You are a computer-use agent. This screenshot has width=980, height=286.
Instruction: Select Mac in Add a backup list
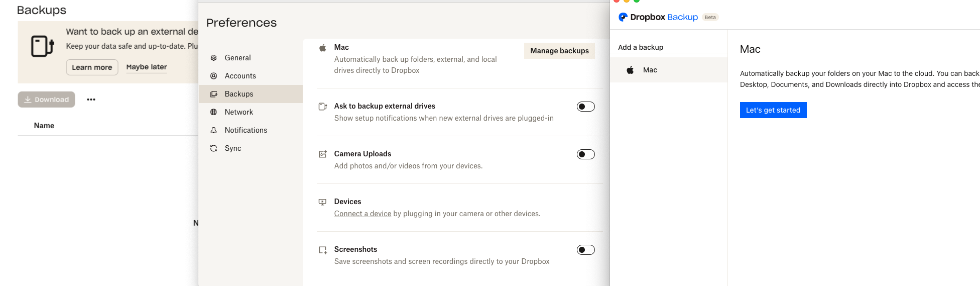pyautogui.click(x=650, y=70)
